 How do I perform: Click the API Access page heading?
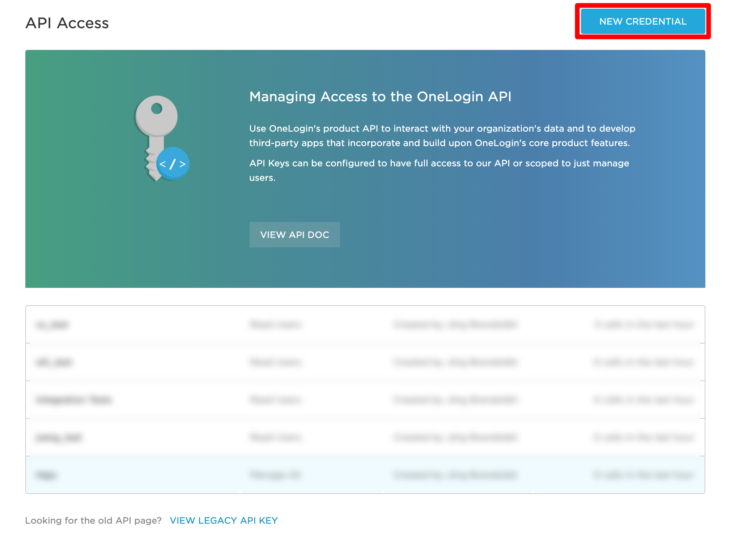(67, 23)
